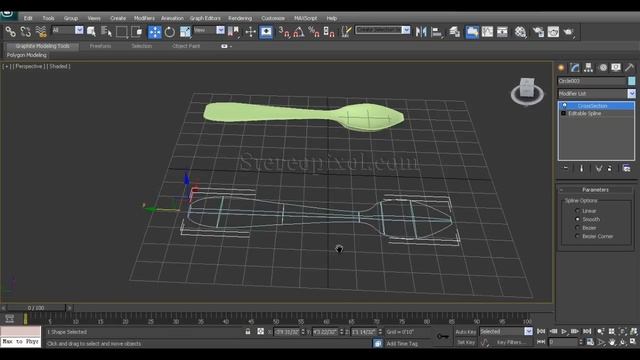Open the Selected key filter dropdown
Image resolution: width=640 pixels, height=360 pixels.
coord(506,331)
